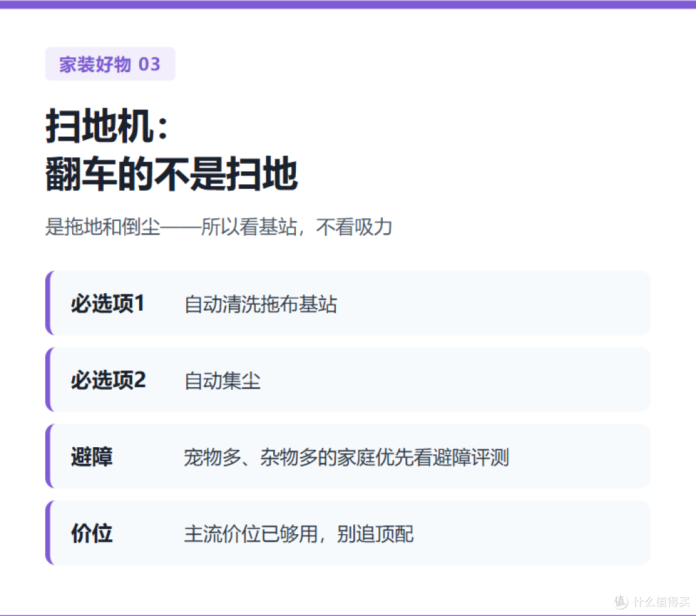Click the text 主流价位已够用，别追顶配
This screenshot has width=696, height=616.
point(299,534)
